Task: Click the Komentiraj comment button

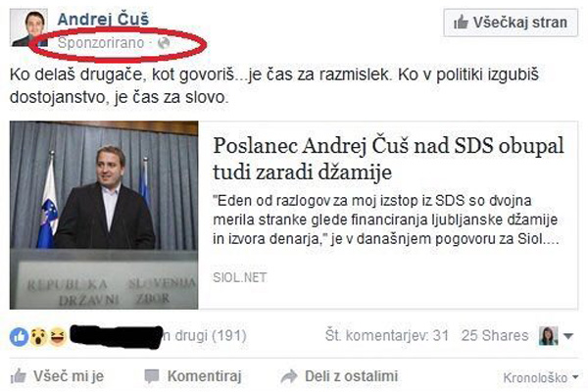Action: point(193,376)
